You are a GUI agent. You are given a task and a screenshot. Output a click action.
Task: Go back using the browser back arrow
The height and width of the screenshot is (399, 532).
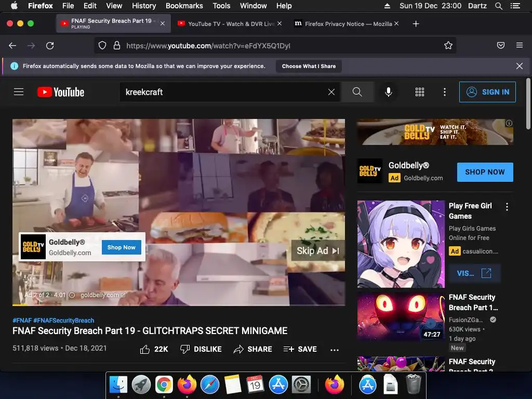click(12, 46)
